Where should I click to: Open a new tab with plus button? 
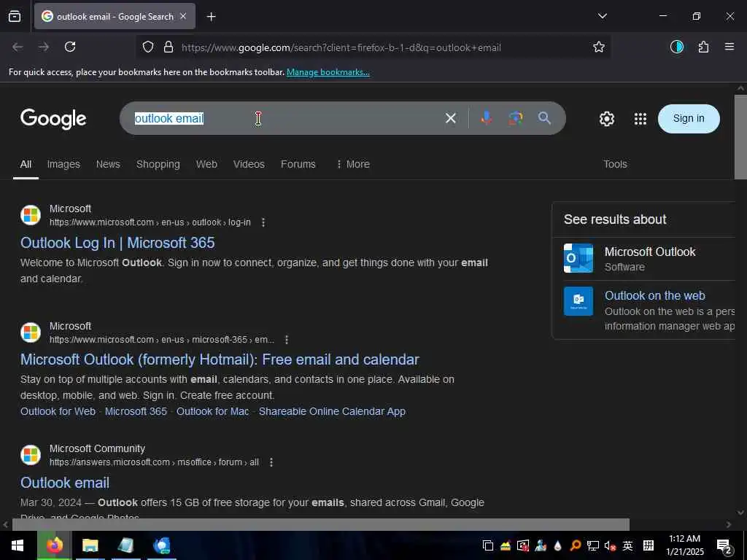[211, 17]
